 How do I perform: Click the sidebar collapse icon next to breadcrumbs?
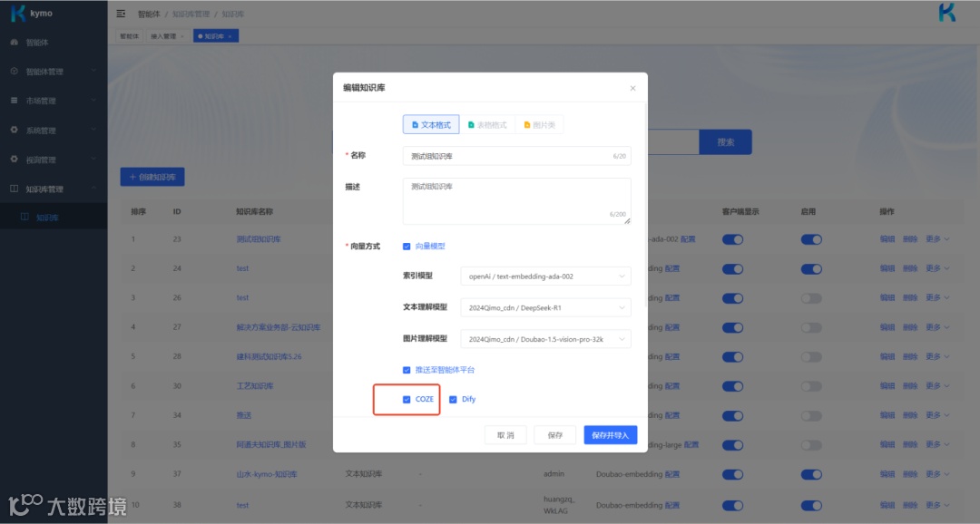point(119,14)
